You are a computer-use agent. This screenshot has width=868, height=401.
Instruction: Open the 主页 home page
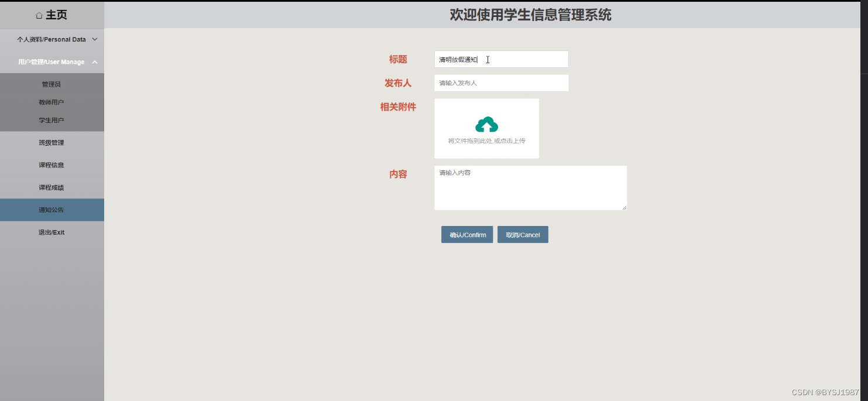[52, 15]
